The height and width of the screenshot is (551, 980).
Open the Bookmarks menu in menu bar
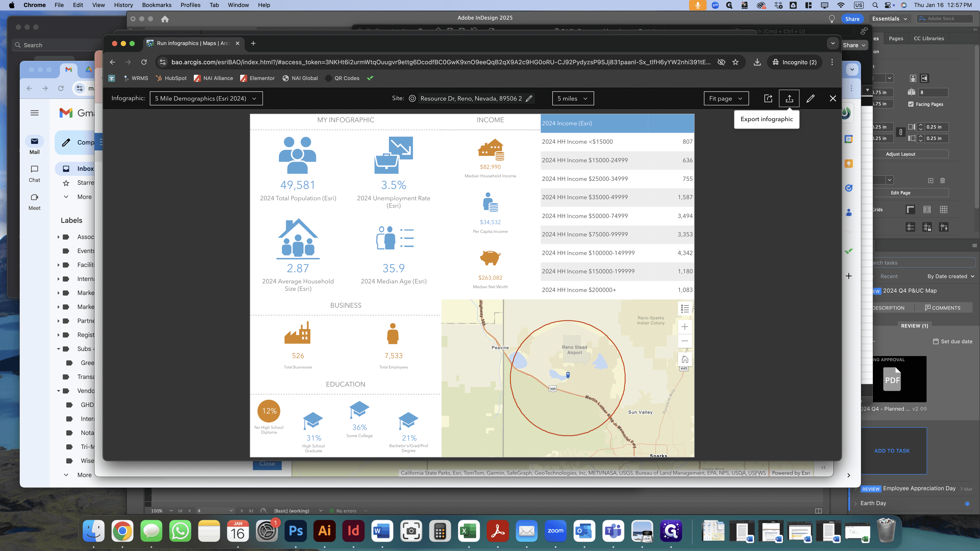coord(156,5)
